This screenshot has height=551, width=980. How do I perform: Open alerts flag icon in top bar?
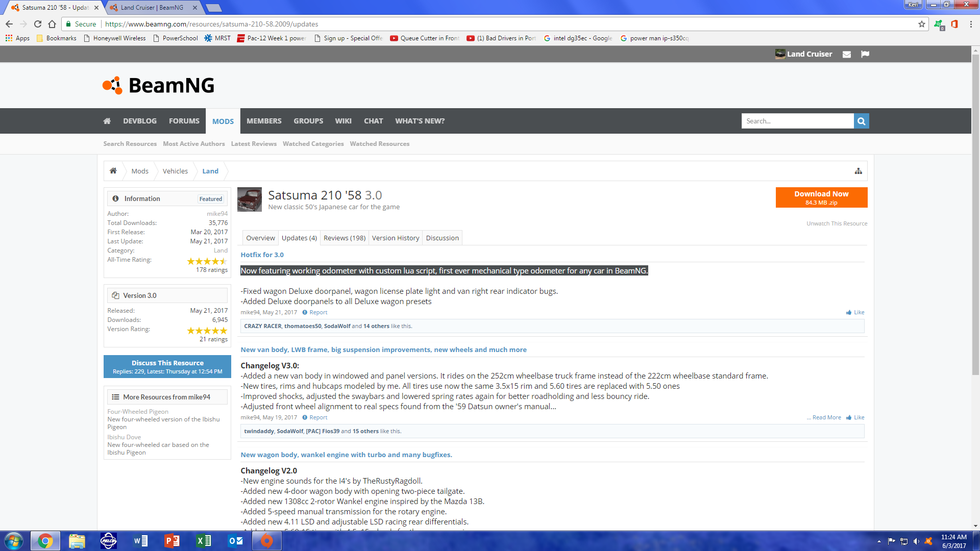865,54
